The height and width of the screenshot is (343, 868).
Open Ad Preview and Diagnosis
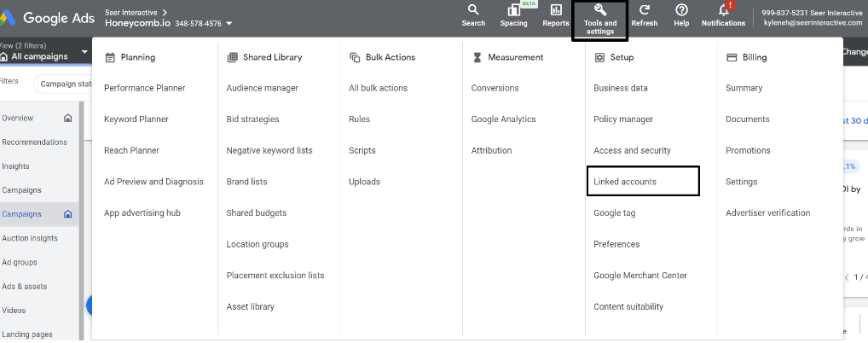pyautogui.click(x=153, y=182)
